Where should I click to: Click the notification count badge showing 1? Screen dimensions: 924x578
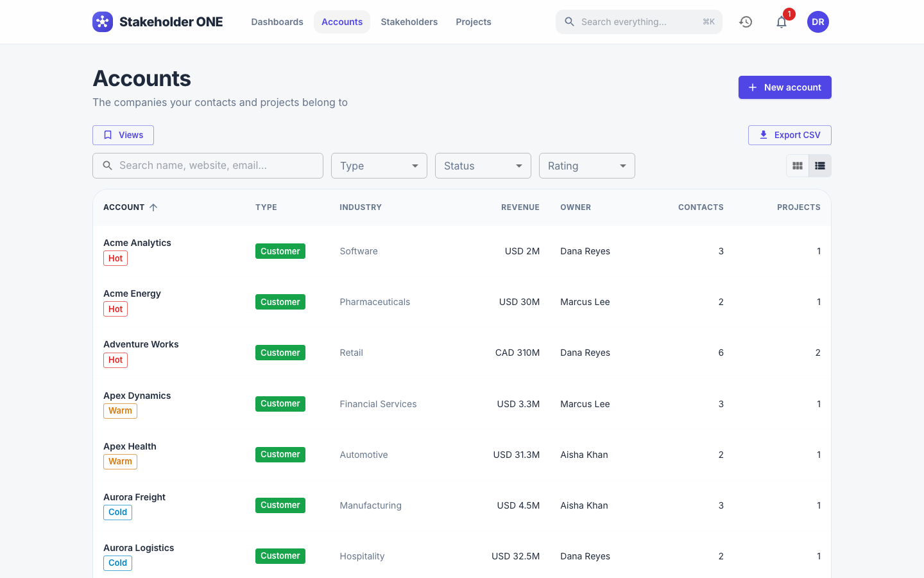[x=789, y=14]
